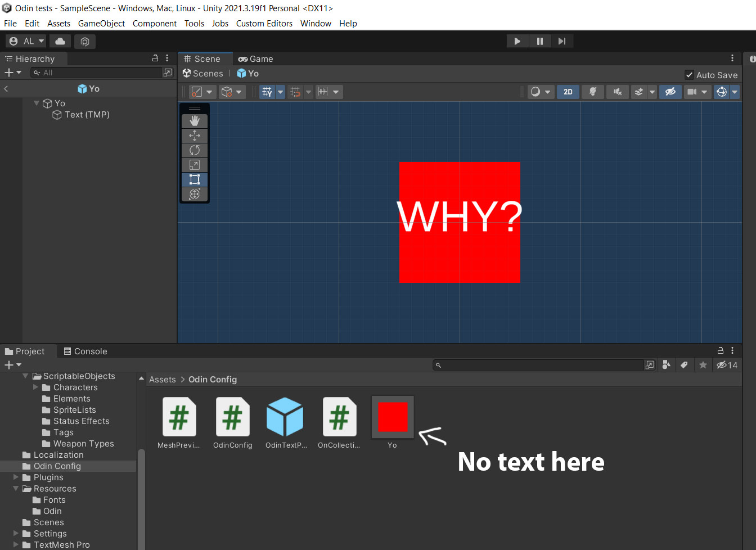The height and width of the screenshot is (550, 756).
Task: Toggle 2D view mode in the Scene view
Action: tap(568, 92)
